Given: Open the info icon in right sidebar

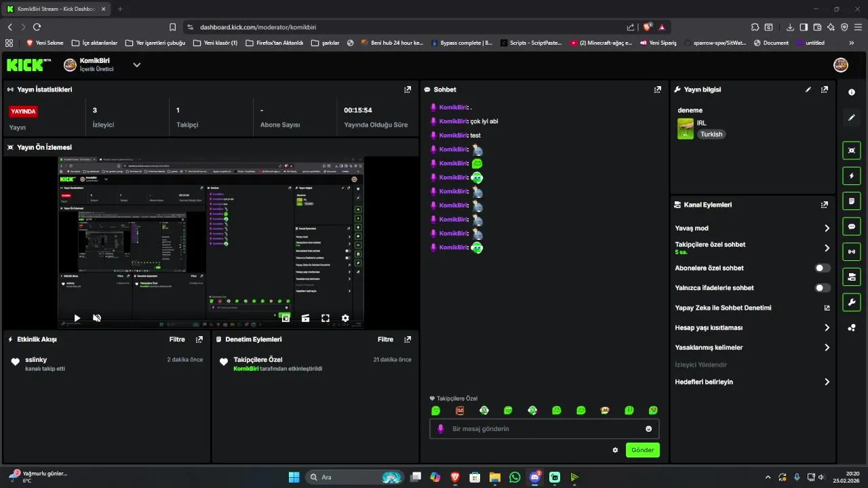Looking at the screenshot, I should coord(852,92).
